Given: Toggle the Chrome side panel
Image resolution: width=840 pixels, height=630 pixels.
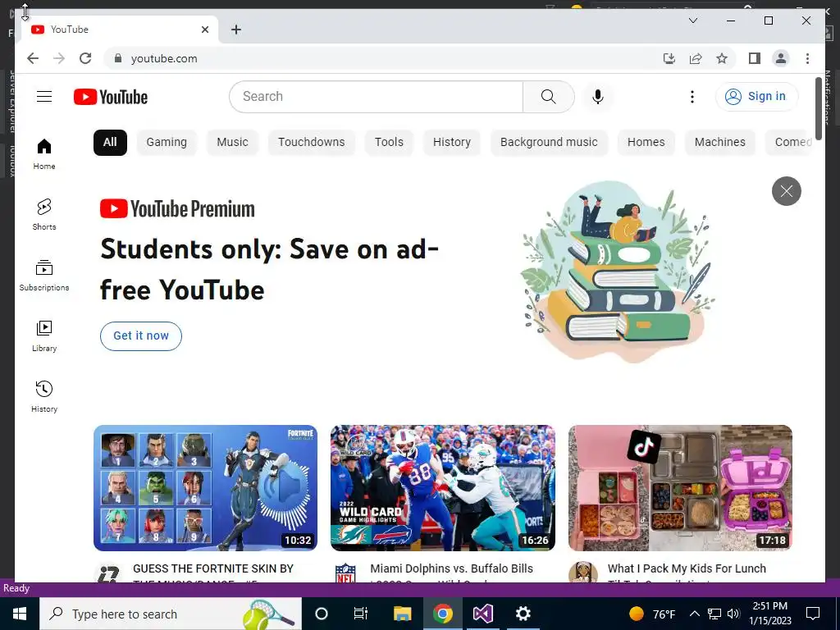Looking at the screenshot, I should [x=755, y=58].
